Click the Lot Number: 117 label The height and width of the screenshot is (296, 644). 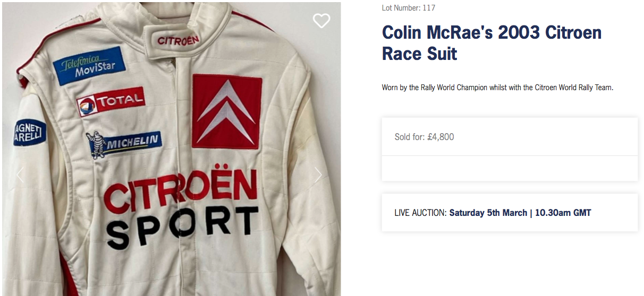click(x=408, y=8)
